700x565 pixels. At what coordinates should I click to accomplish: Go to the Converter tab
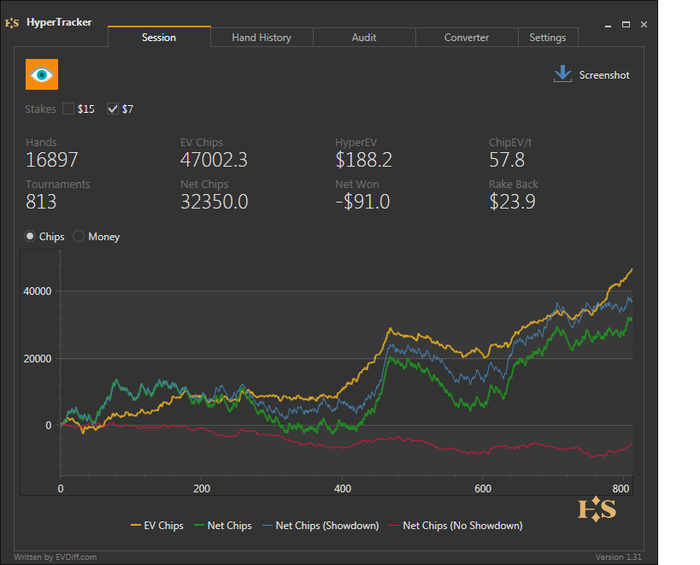(x=466, y=38)
